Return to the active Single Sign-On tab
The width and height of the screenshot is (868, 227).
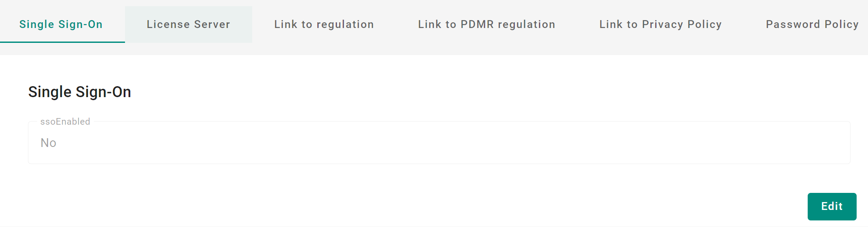click(x=61, y=24)
